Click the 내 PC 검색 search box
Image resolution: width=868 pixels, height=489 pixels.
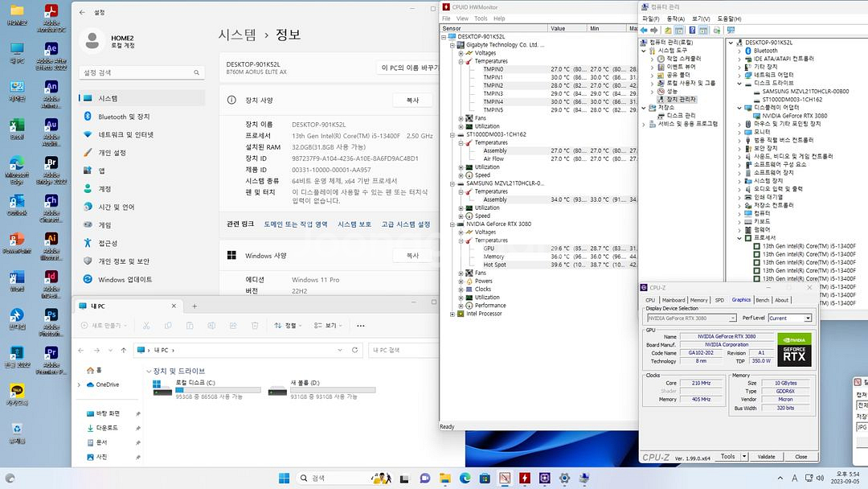coord(403,350)
